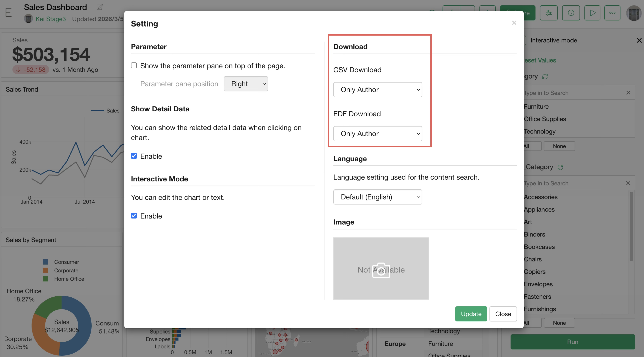Viewport: 644px width, 357px height.
Task: Refresh the Category parameter values icon
Action: point(545,77)
